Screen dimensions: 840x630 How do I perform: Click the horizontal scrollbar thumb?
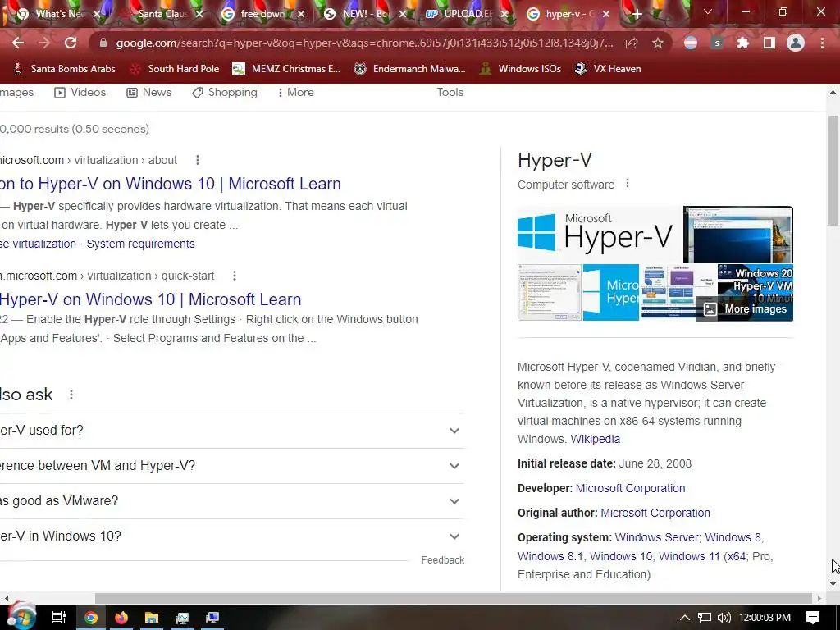[454, 598]
